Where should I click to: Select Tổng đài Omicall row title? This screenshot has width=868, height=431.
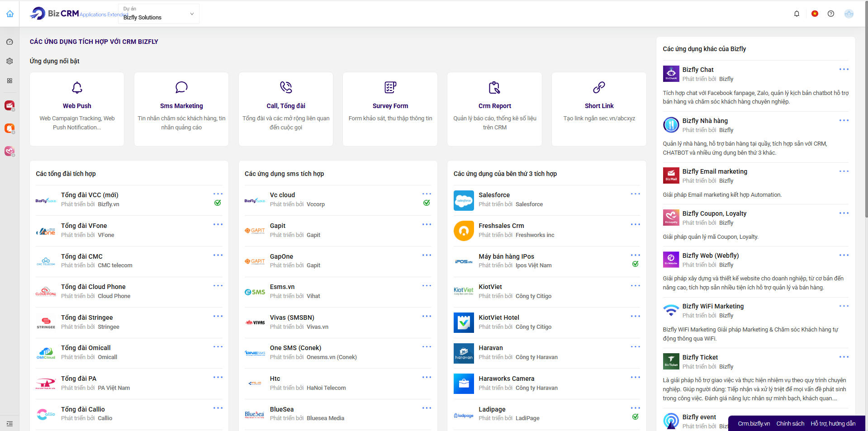pyautogui.click(x=86, y=348)
